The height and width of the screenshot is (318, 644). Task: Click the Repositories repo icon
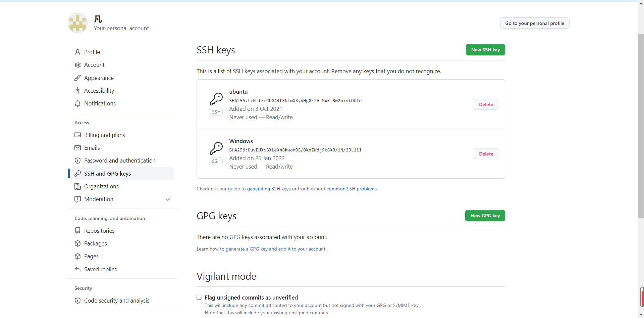(x=77, y=231)
